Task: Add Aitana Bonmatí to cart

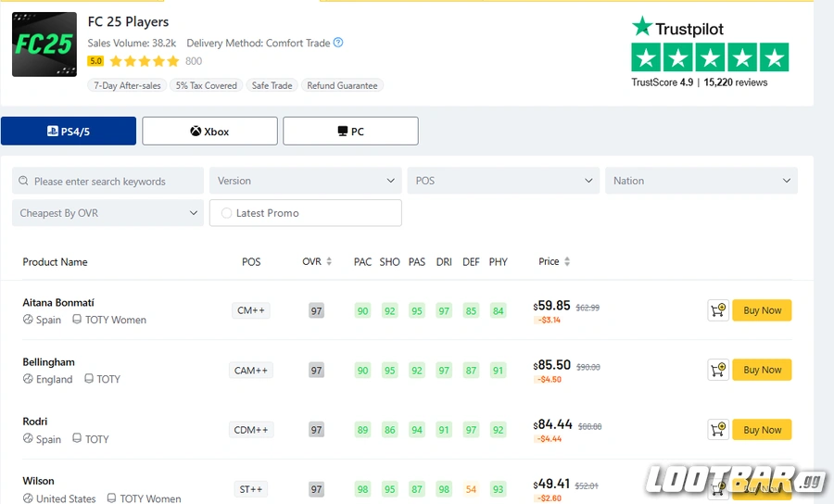Action: click(718, 310)
